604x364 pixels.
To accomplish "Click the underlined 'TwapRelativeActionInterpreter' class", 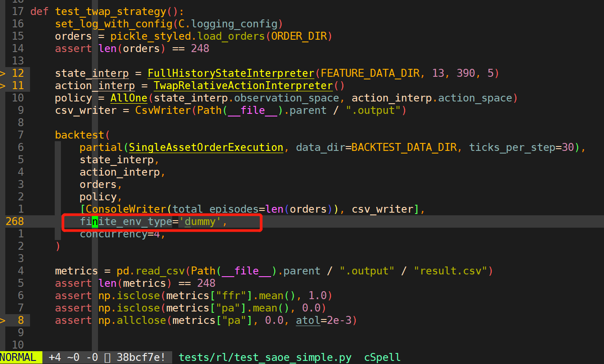I will (x=243, y=85).
